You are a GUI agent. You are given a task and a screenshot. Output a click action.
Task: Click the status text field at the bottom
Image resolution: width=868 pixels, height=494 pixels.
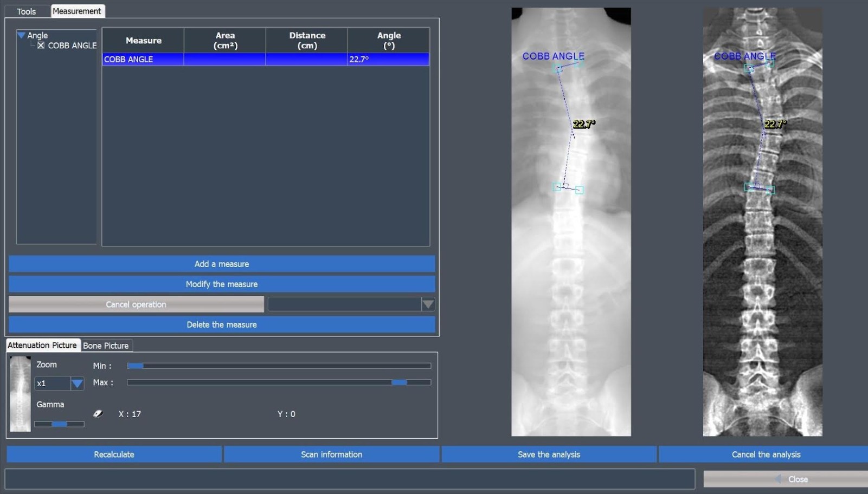tap(350, 479)
